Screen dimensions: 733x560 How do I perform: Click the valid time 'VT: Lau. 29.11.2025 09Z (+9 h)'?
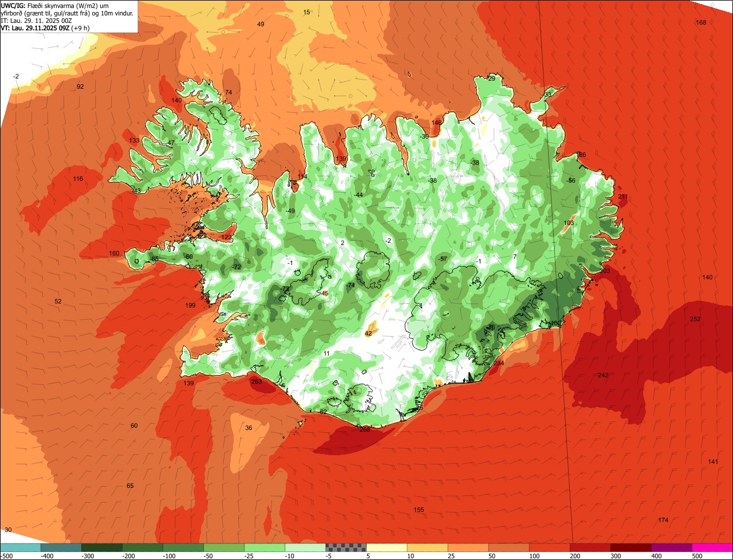(x=45, y=27)
